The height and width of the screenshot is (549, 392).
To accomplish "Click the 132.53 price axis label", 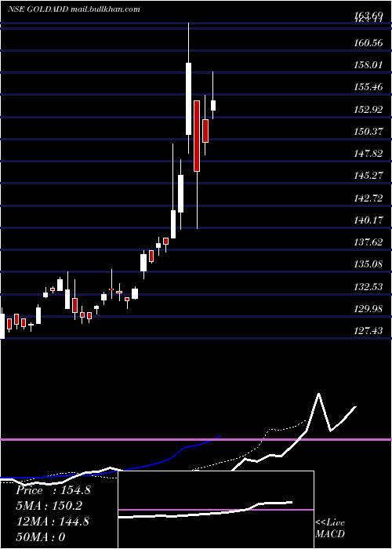I will click(x=368, y=287).
